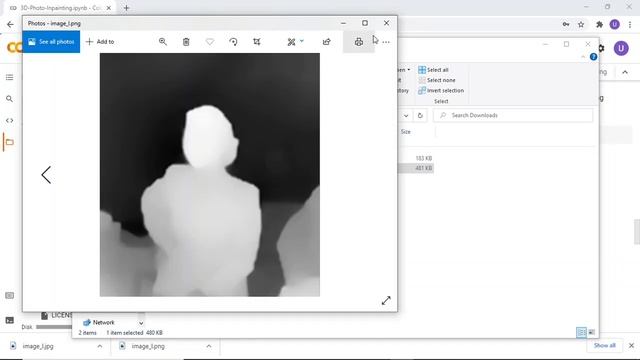Open the Colab command palette icon
This screenshot has height=360, width=640.
point(9,296)
